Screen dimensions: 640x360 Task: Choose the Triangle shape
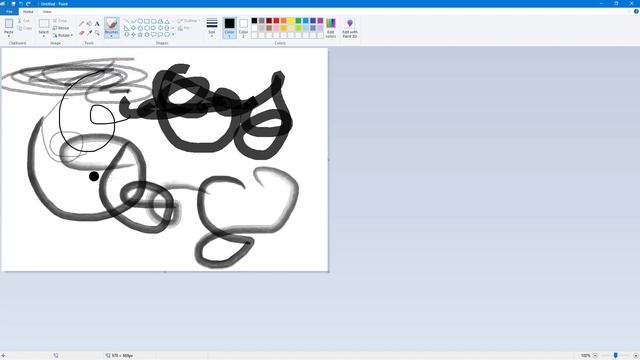tap(167, 21)
